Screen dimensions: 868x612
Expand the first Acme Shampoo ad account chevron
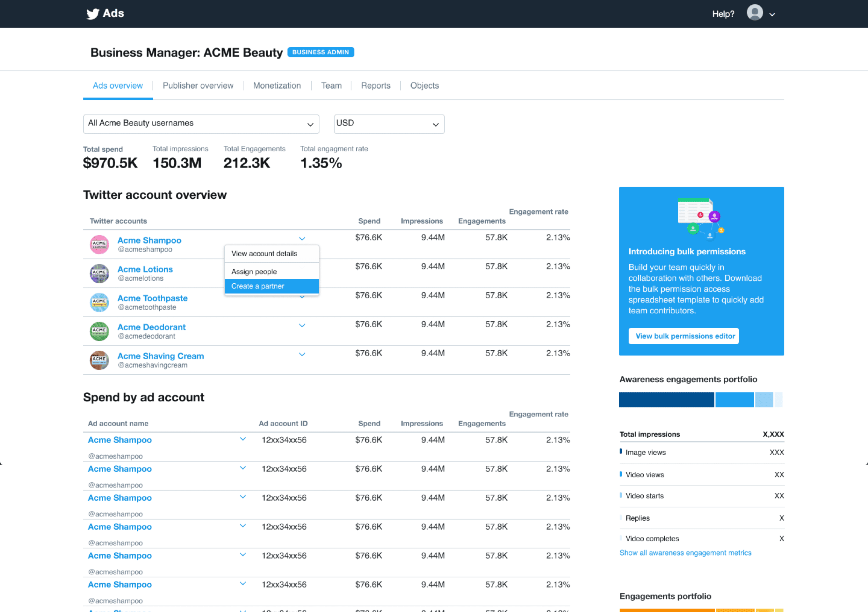243,439
